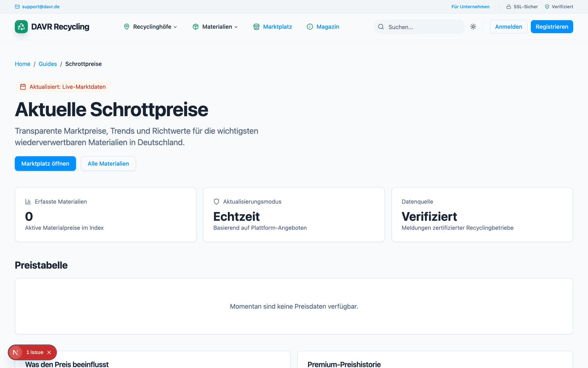The image size is (588, 368).
Task: Click the calendar icon in Aktualisiert badge
Action: pyautogui.click(x=23, y=87)
